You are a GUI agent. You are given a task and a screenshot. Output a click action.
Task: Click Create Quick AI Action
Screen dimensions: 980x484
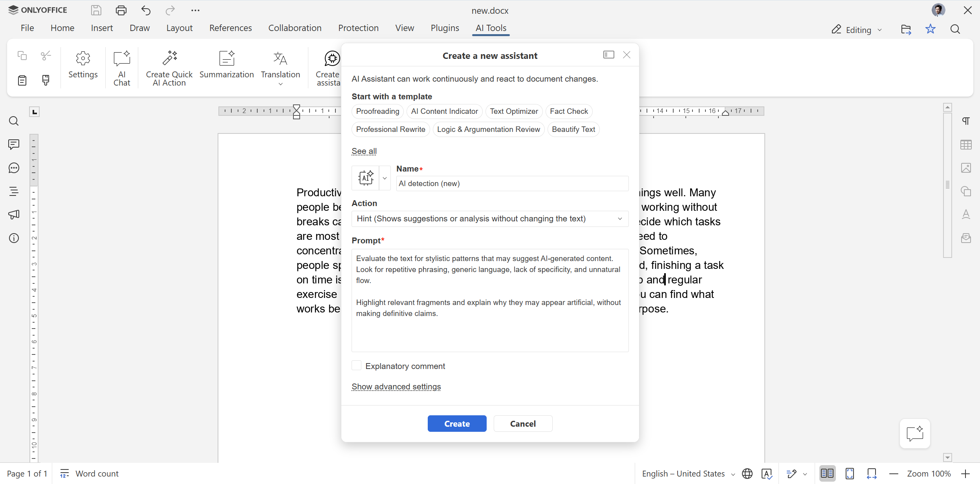point(169,68)
